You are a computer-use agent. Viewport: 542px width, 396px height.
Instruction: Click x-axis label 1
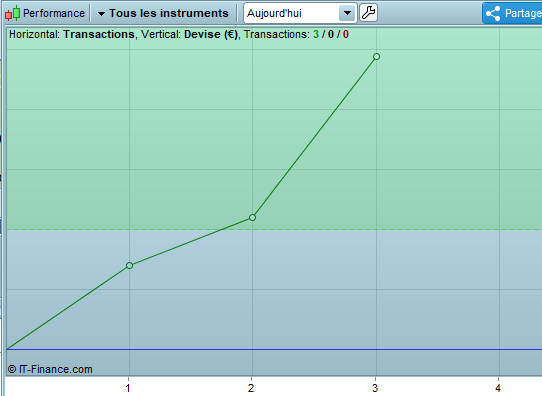point(128,388)
